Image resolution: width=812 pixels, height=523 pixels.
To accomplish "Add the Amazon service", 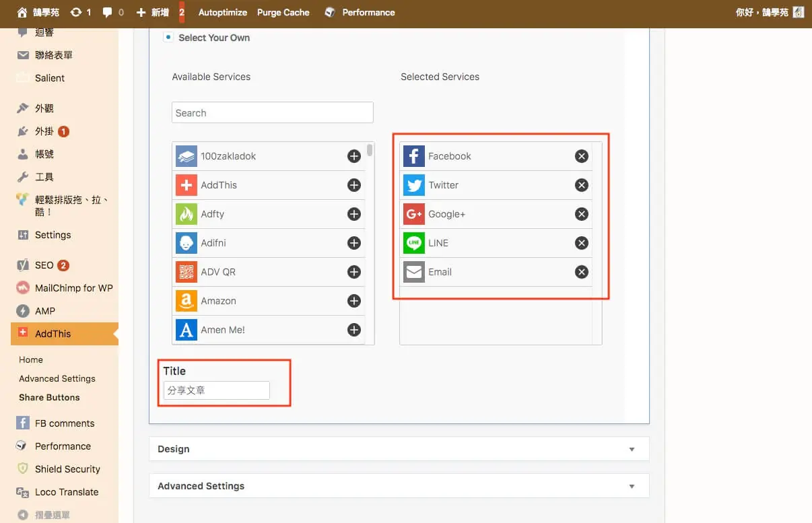I will tap(354, 301).
